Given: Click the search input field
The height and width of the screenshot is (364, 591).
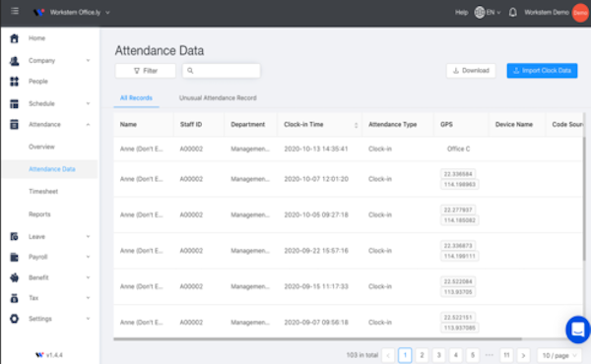Looking at the screenshot, I should 222,71.
